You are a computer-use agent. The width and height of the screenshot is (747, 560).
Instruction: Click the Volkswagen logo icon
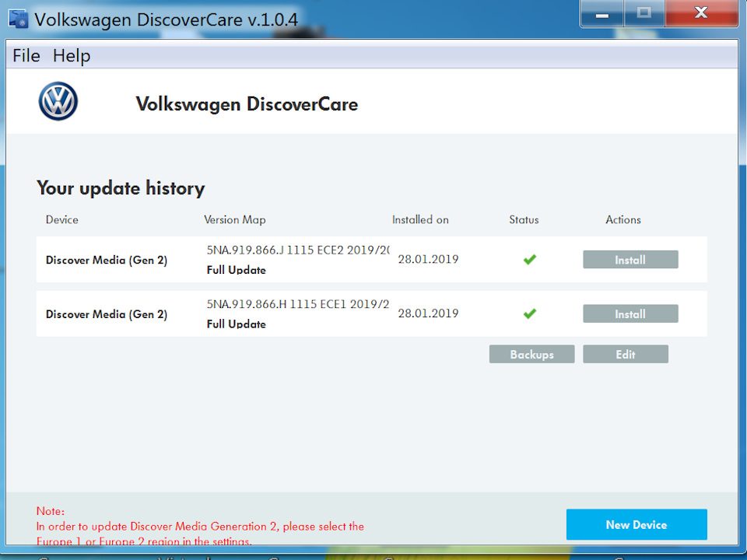[x=58, y=101]
